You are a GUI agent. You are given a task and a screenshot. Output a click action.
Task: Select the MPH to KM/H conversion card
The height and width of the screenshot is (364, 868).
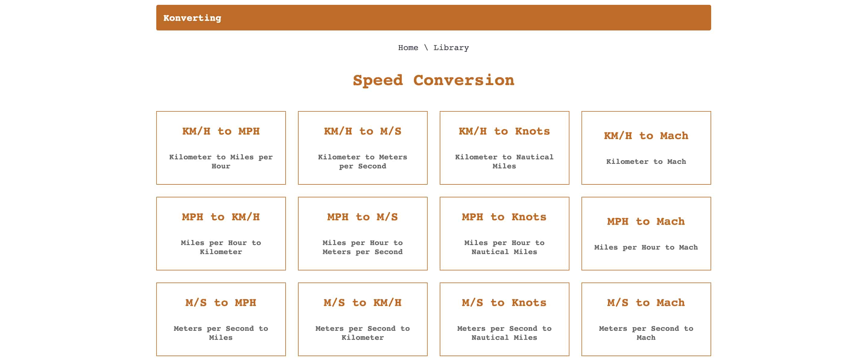pos(221,233)
